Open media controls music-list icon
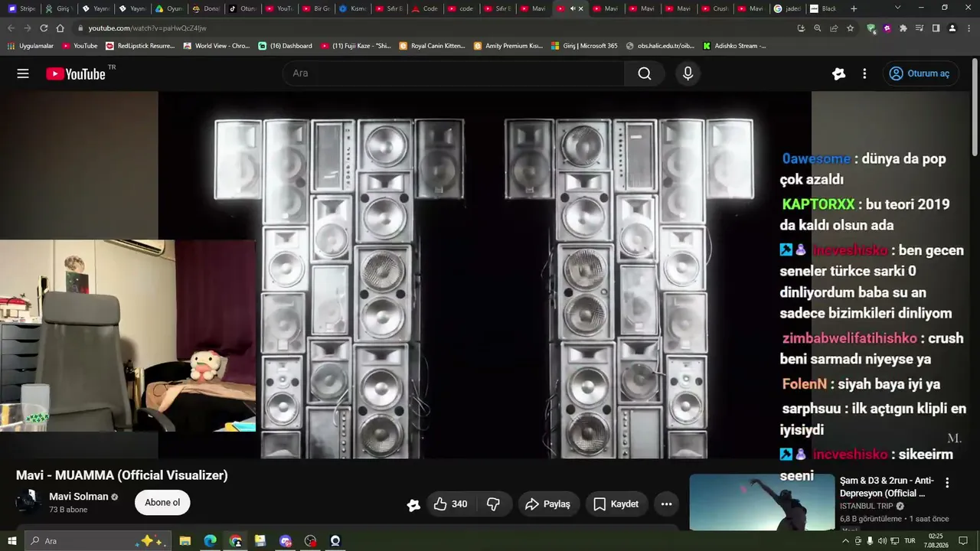The image size is (980, 551). 920,28
